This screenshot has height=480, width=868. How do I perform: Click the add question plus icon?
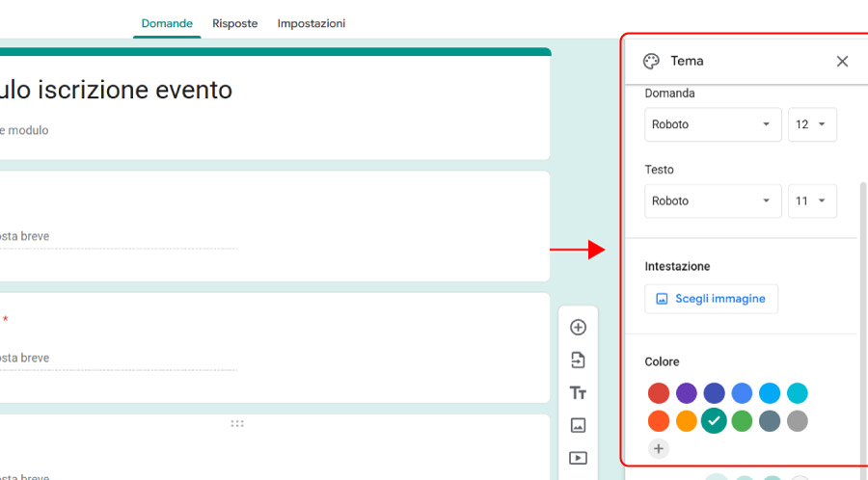(x=578, y=328)
